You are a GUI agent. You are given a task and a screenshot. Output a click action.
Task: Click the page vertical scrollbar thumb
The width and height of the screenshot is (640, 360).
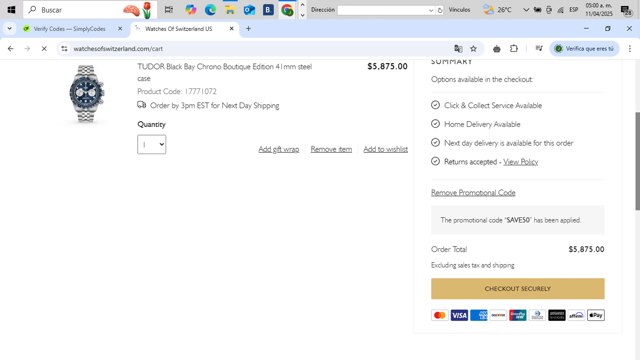637,161
